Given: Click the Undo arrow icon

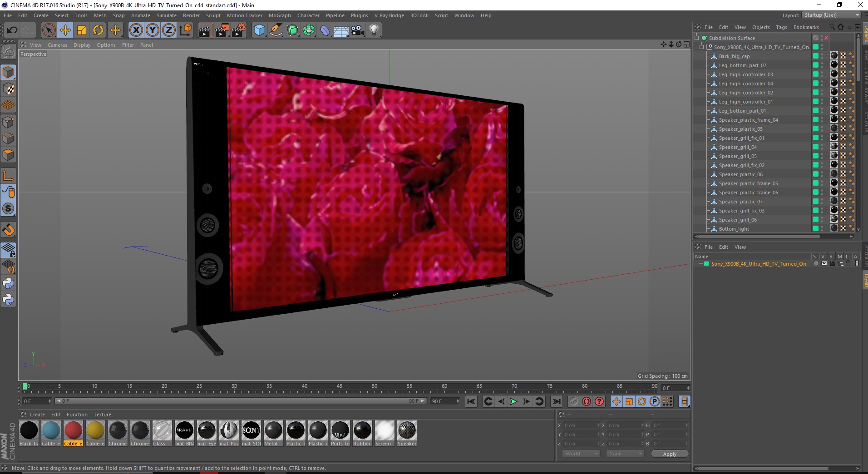Looking at the screenshot, I should 12,30.
